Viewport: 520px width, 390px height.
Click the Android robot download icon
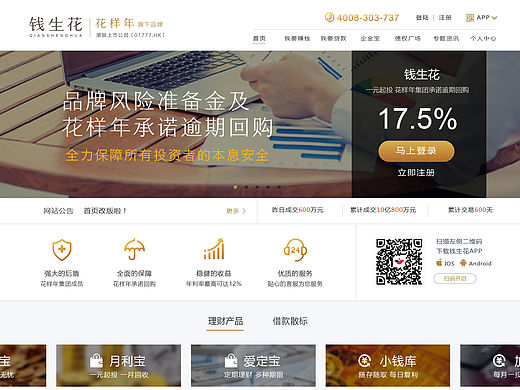point(463,263)
